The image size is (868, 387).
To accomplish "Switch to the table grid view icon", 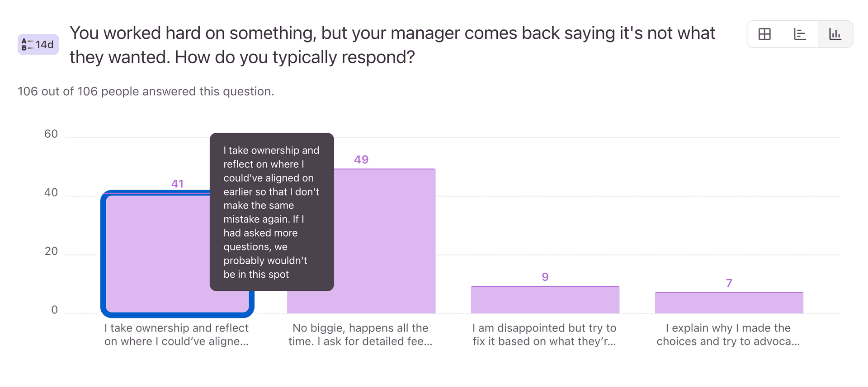I will point(764,34).
